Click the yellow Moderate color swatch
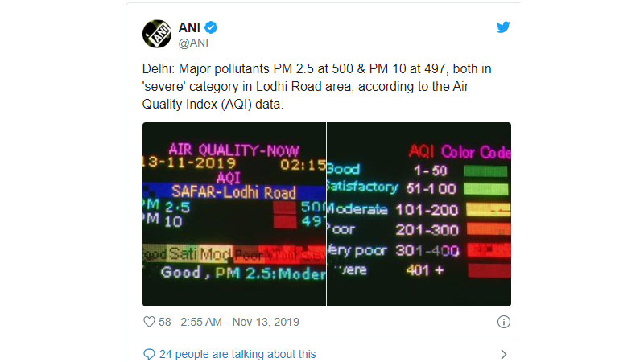 [489, 209]
